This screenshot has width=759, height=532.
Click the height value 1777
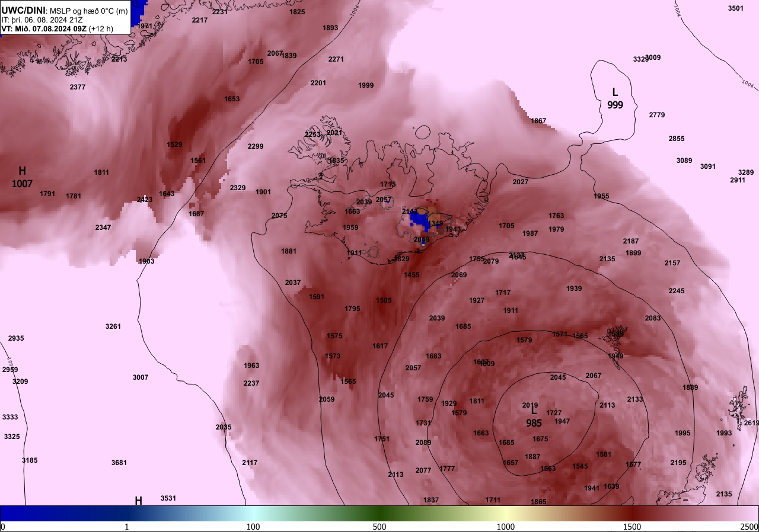pos(447,469)
